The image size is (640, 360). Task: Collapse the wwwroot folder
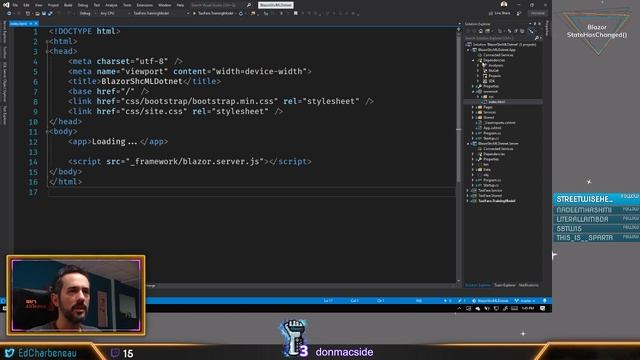coord(473,91)
